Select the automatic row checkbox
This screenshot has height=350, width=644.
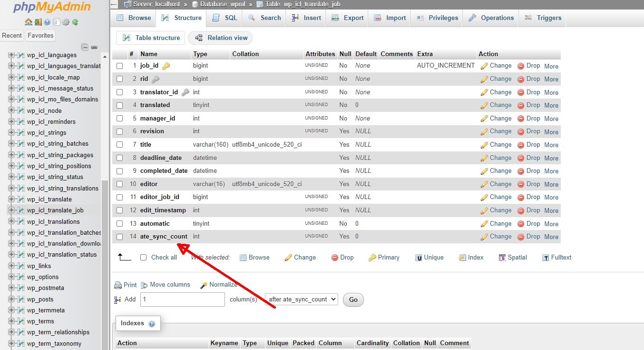120,224
